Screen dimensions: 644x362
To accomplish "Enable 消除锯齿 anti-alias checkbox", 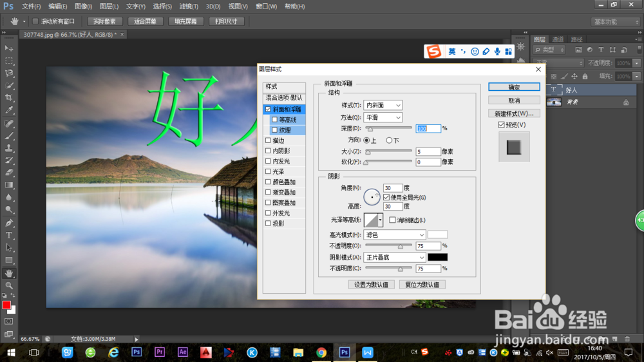I will pos(392,220).
